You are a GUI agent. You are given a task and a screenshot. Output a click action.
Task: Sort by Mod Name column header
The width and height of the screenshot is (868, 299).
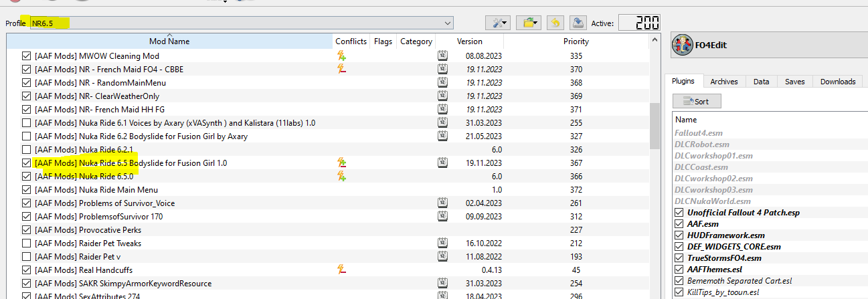click(170, 41)
